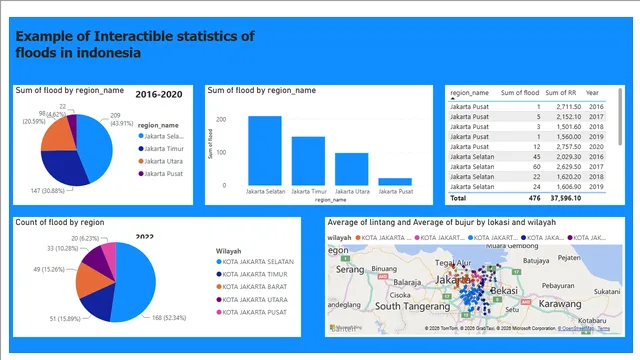
Task: Click the KOTA JAKARTA TIMUR entry in the Wilayah legend
Action: tap(252, 274)
